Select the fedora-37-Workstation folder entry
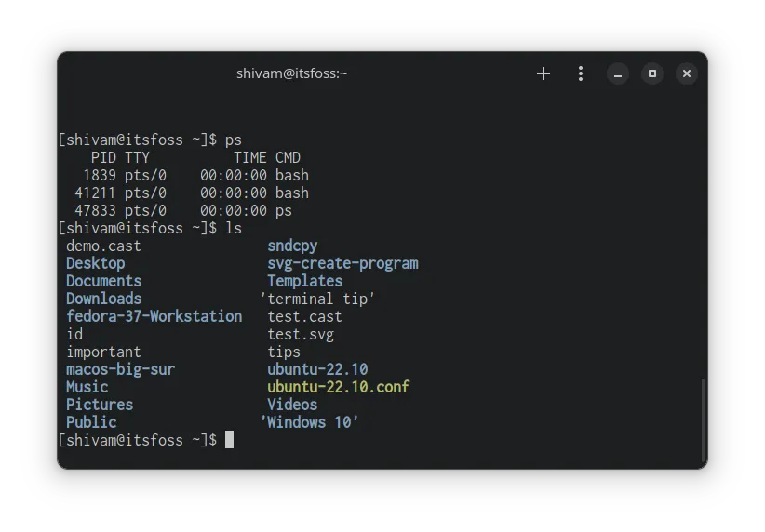765x532 pixels. (x=154, y=316)
